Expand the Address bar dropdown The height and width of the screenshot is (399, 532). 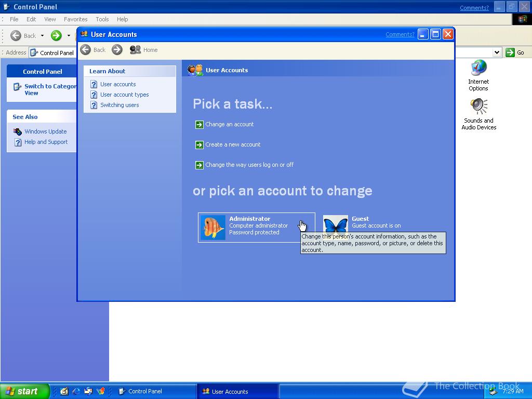(x=497, y=52)
